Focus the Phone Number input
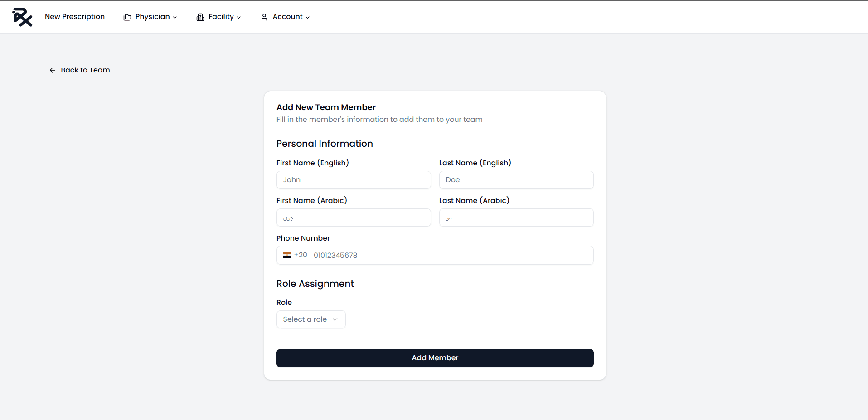 click(449, 256)
